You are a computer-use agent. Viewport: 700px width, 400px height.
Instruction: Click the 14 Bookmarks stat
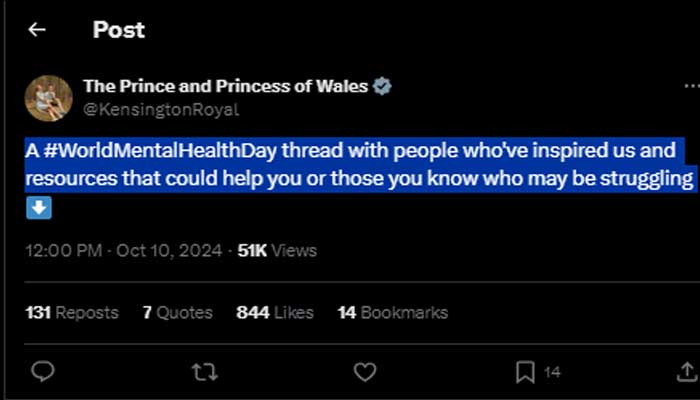tap(392, 313)
